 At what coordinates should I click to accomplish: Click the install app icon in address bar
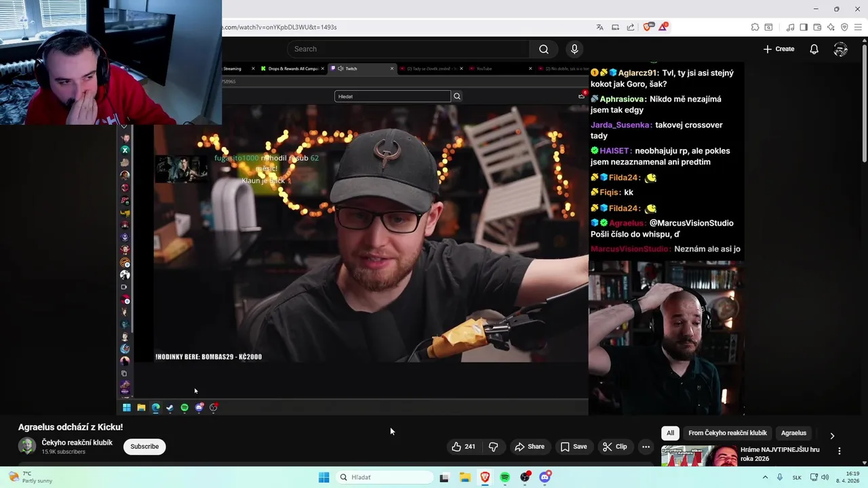tap(615, 27)
